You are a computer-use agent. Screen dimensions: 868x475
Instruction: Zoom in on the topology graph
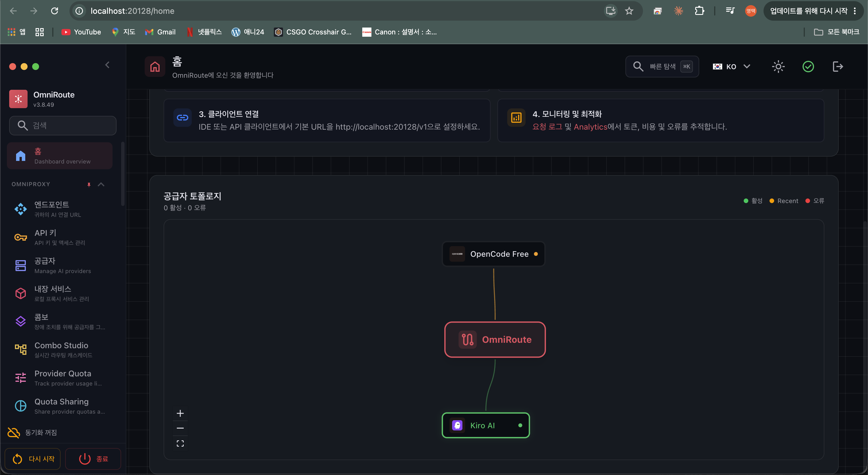180,413
